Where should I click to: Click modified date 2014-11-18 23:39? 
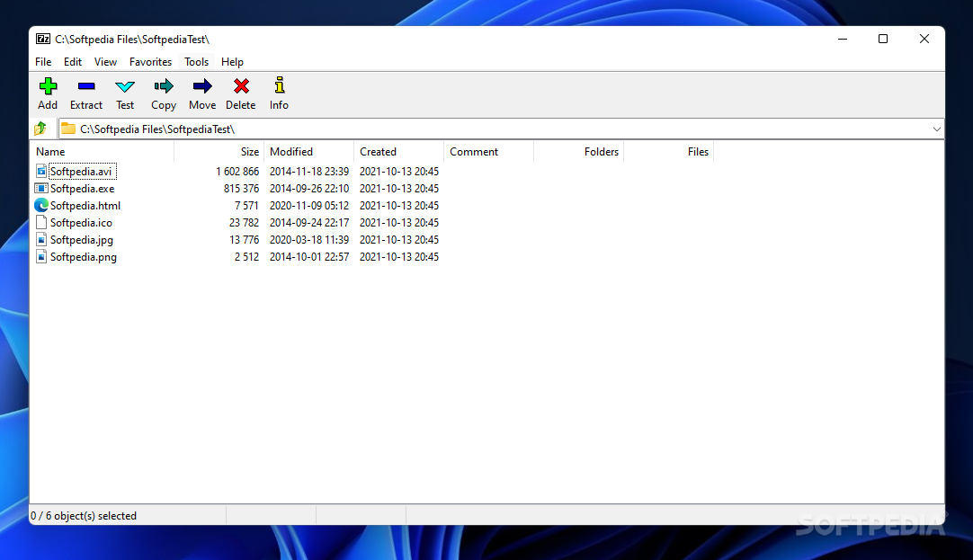click(309, 171)
